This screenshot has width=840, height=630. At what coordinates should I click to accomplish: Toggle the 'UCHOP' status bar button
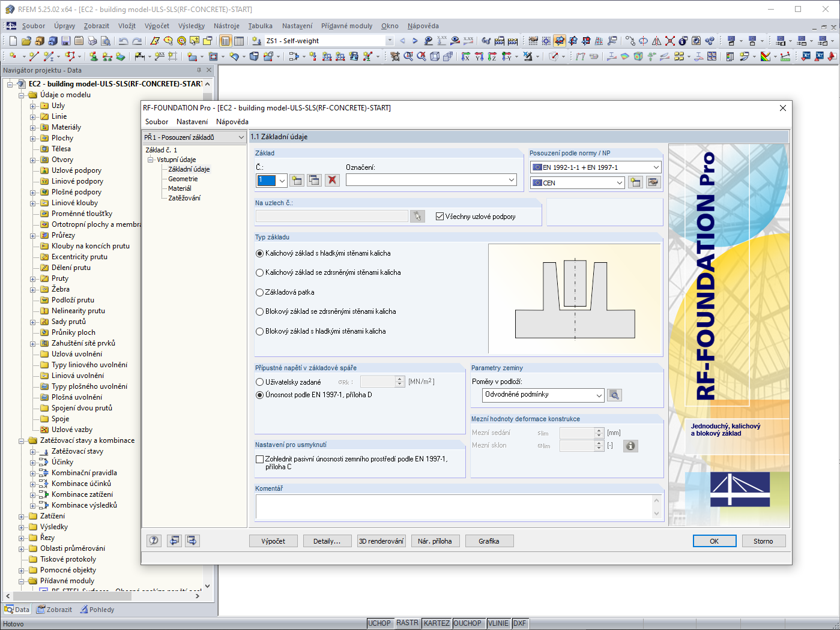point(379,623)
